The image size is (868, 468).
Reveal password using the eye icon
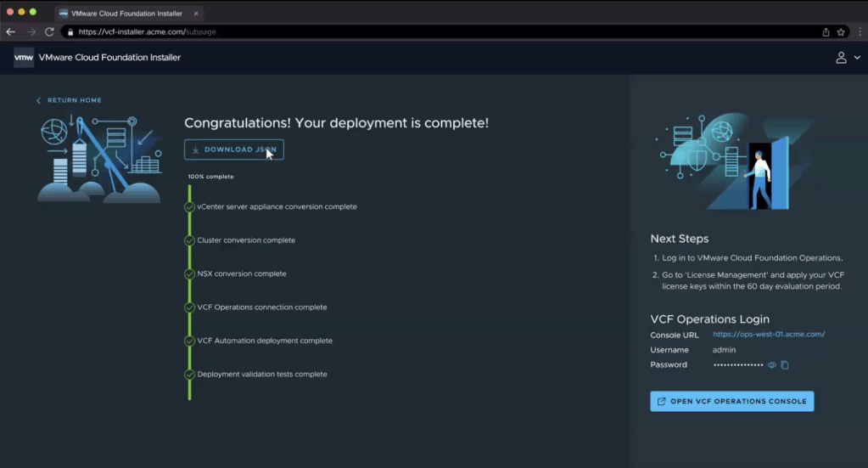coord(772,365)
